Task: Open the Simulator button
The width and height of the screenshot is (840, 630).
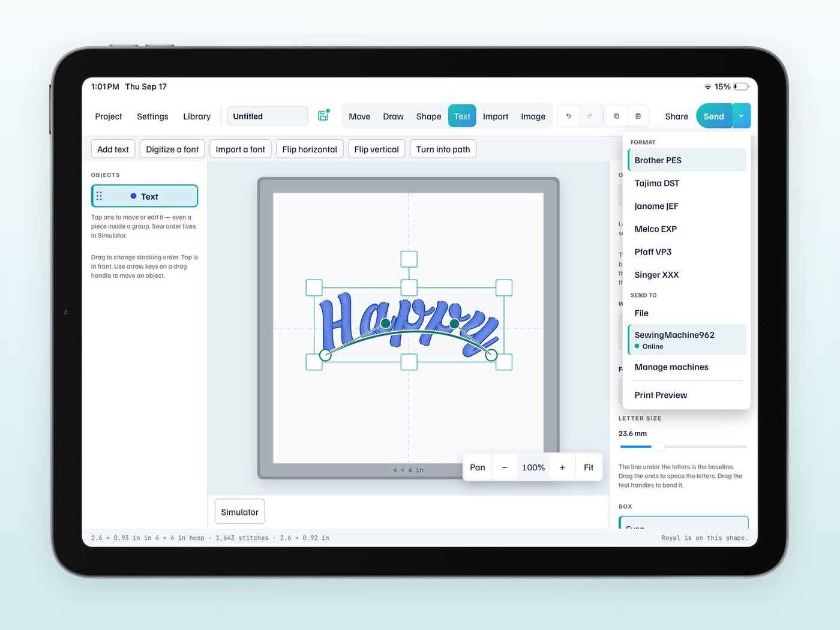Action: tap(239, 512)
